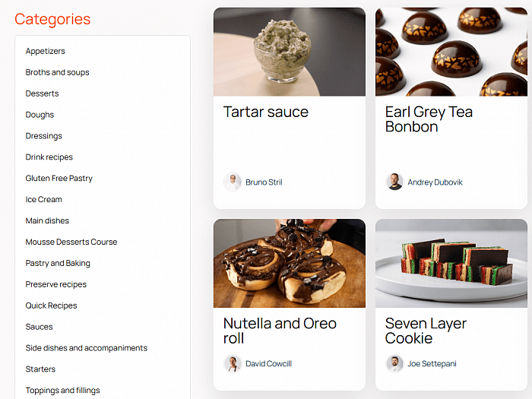
Task: Select the Sauces category
Action: point(40,327)
